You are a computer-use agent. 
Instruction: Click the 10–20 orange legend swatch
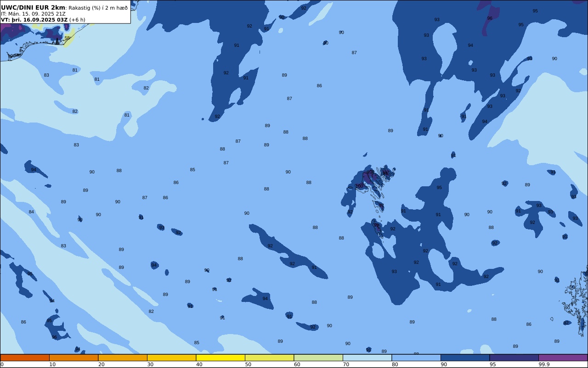point(73,357)
